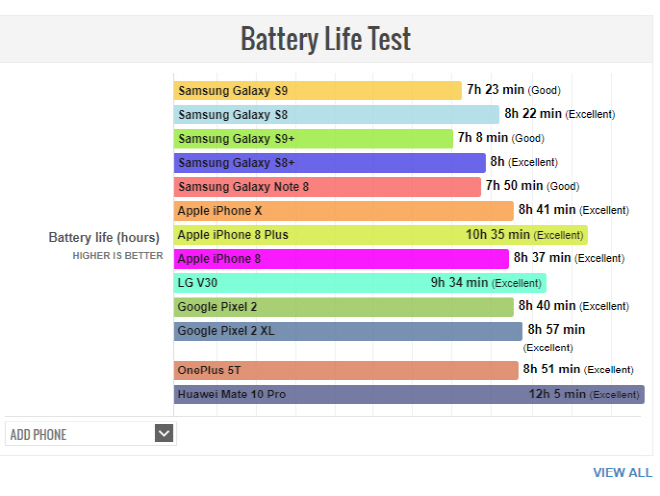The image size is (660, 496).
Task: Click the OnePlus 5T salmon bar
Action: pyautogui.click(x=346, y=370)
